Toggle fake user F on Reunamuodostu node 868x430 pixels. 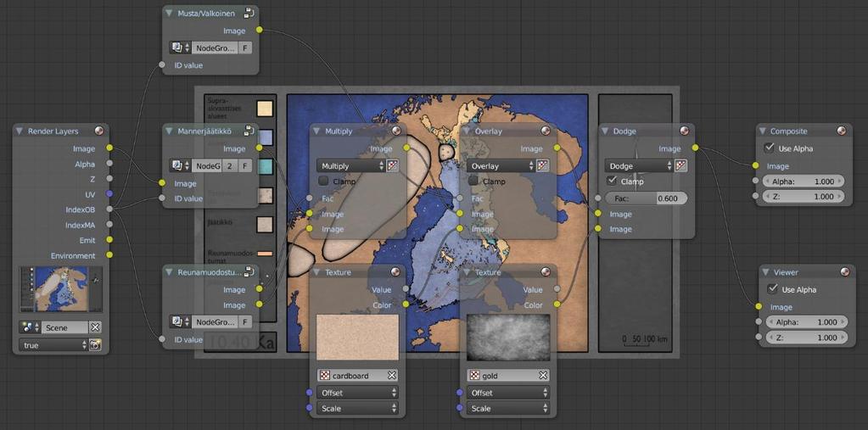[245, 322]
